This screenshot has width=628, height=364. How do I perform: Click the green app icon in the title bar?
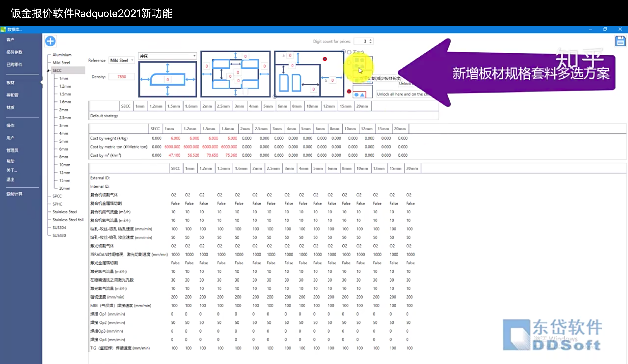tap(3, 29)
